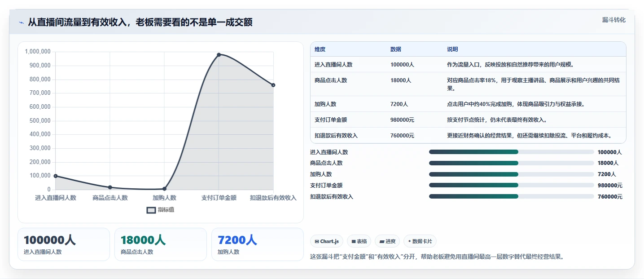The height and width of the screenshot is (279, 644).
Task: Click the x-axis label 扣退款后有效收入
Action: (x=273, y=198)
